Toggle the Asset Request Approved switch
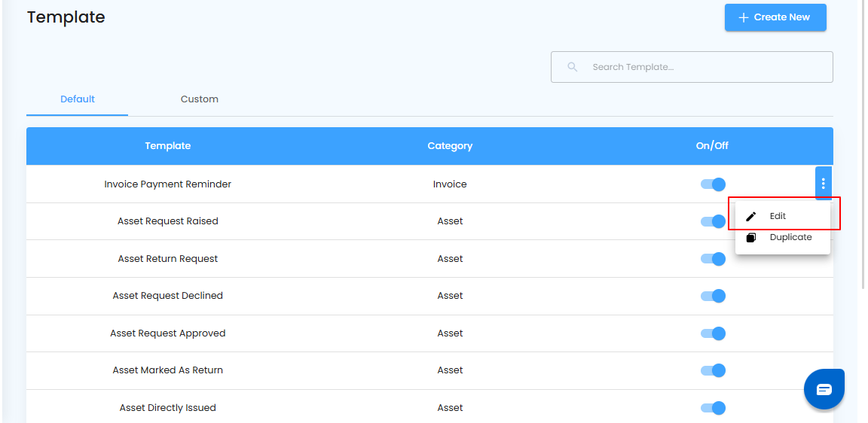The image size is (868, 423). point(713,333)
